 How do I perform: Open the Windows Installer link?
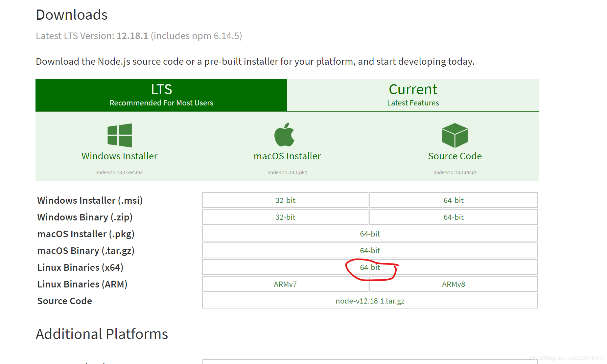pyautogui.click(x=120, y=156)
